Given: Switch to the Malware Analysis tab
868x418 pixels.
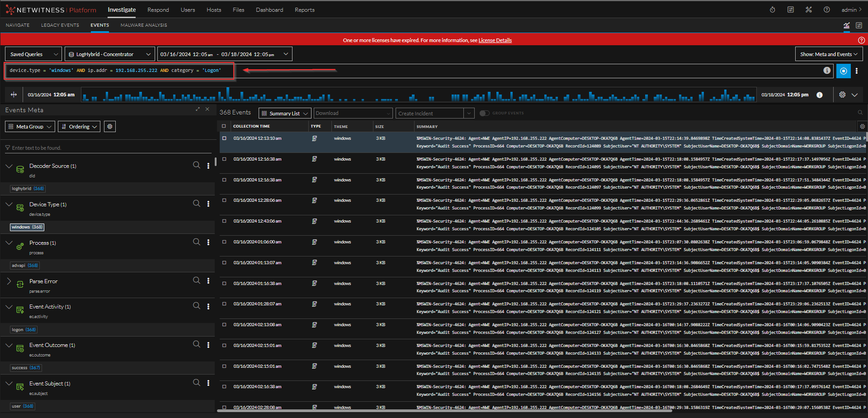Looking at the screenshot, I should (143, 25).
